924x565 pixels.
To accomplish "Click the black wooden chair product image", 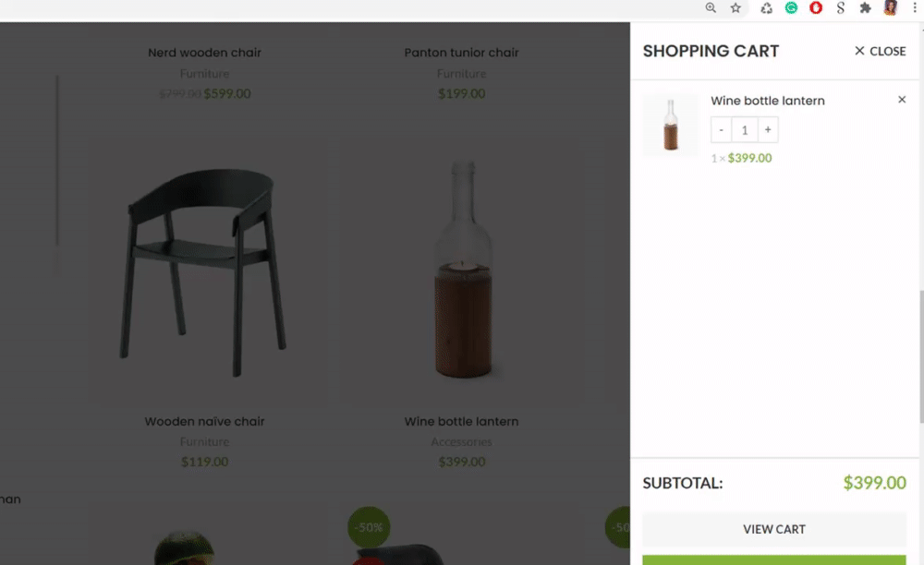I will coord(204,273).
